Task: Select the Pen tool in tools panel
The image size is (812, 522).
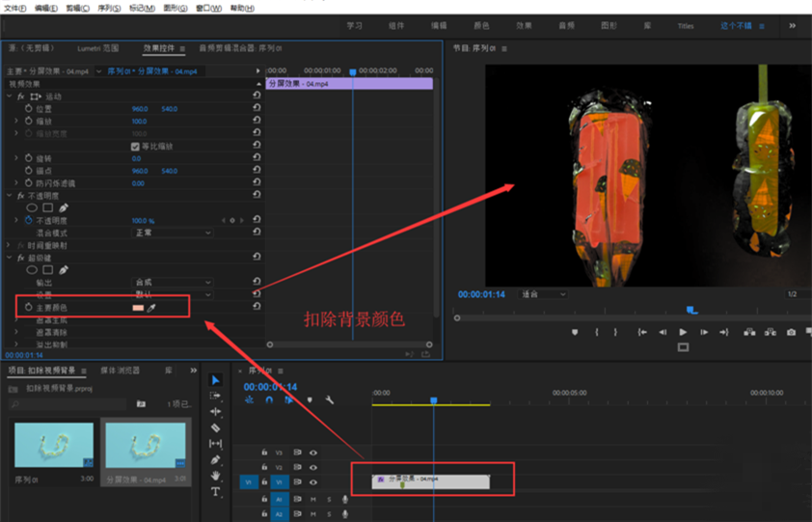Action: (215, 460)
